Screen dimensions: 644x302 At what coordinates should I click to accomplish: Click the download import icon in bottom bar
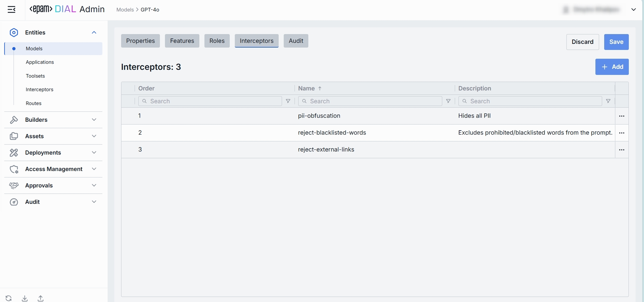coord(25,298)
